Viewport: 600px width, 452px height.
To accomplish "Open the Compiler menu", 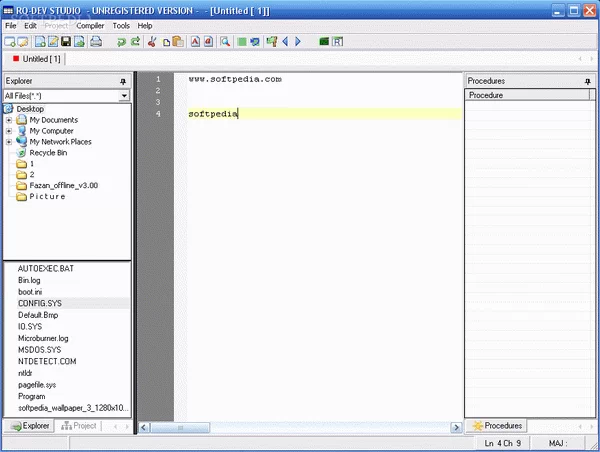I will (x=90, y=25).
